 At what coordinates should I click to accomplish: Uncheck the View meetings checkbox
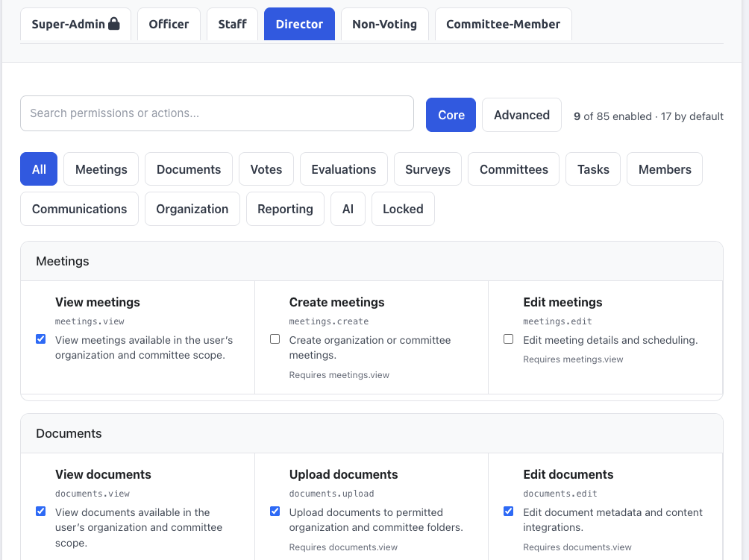point(40,339)
